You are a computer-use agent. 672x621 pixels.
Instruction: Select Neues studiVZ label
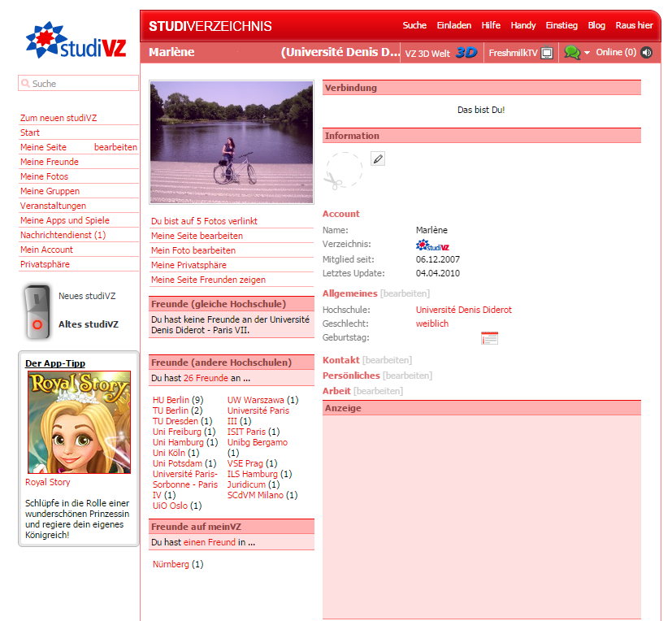coord(87,296)
